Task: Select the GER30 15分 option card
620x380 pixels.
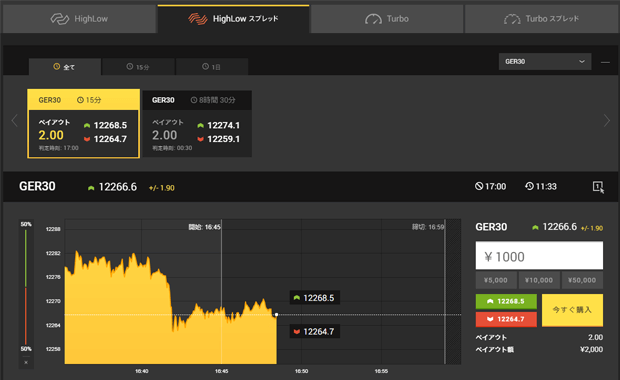Action: click(x=83, y=124)
